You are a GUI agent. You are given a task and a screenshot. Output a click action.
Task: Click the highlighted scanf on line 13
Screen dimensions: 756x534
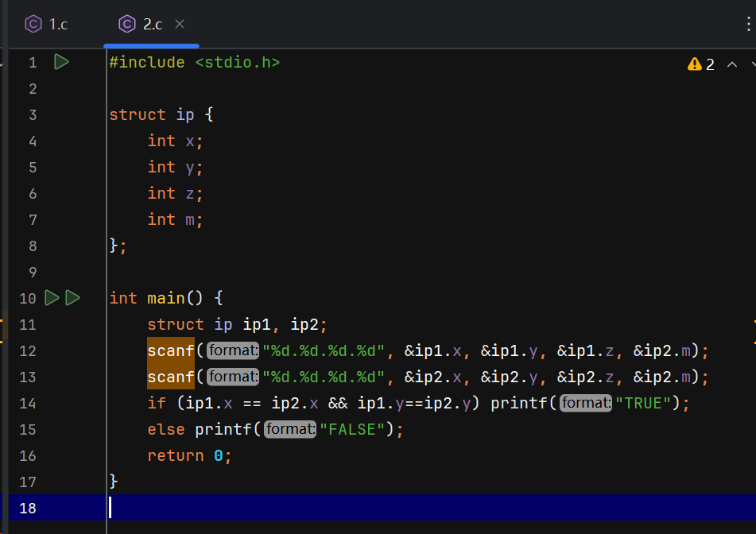[171, 377]
